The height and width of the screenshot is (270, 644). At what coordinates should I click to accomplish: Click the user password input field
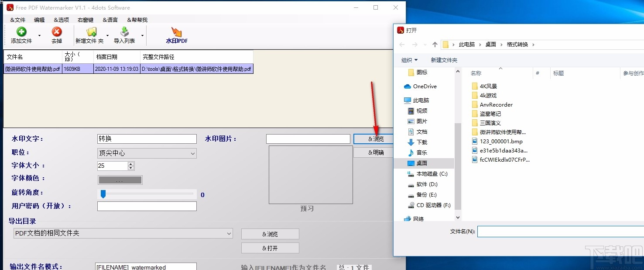(147, 206)
